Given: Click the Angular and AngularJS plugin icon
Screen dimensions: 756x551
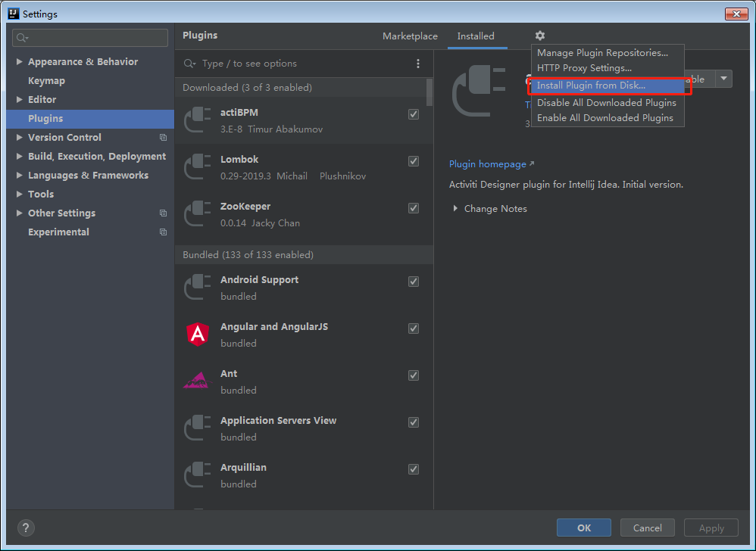Looking at the screenshot, I should [197, 335].
